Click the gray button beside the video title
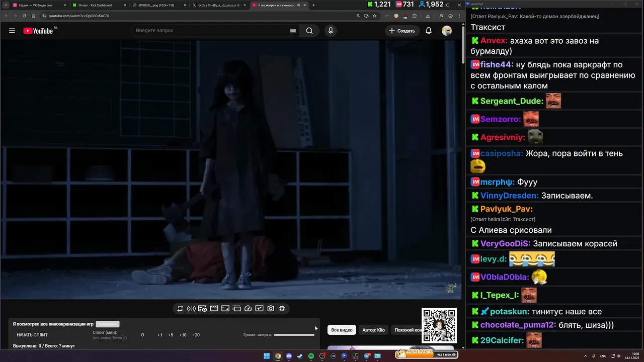 108,324
